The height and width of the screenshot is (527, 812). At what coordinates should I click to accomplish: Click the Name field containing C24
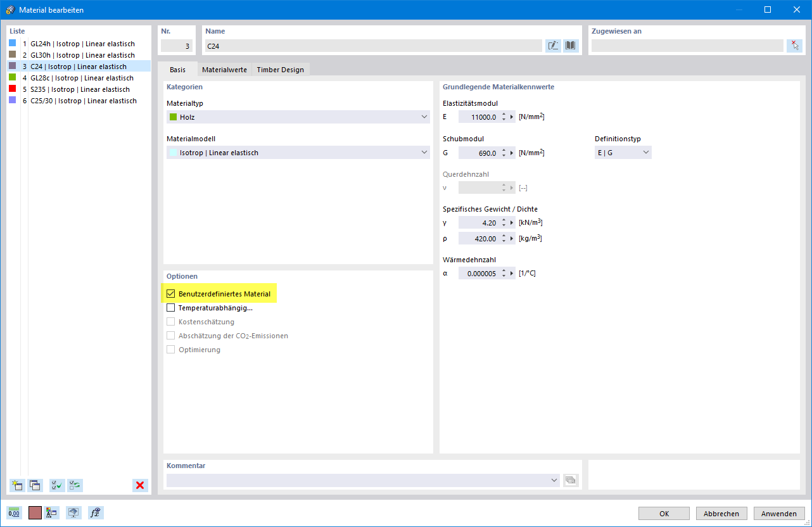(x=374, y=46)
